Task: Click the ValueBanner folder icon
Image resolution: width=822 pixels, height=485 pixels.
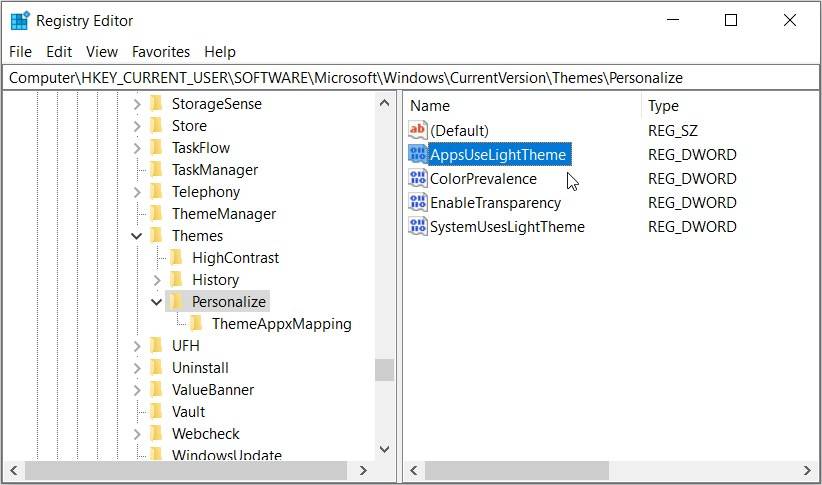Action: [x=156, y=390]
